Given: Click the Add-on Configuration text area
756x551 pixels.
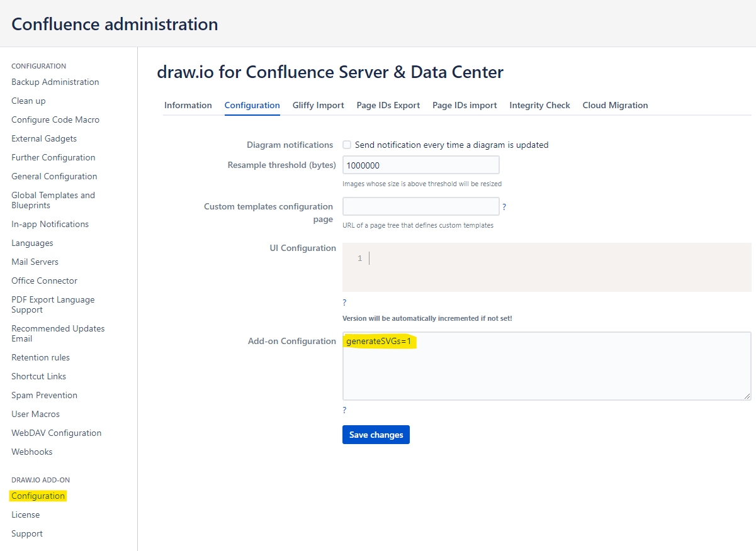Looking at the screenshot, I should pos(546,371).
